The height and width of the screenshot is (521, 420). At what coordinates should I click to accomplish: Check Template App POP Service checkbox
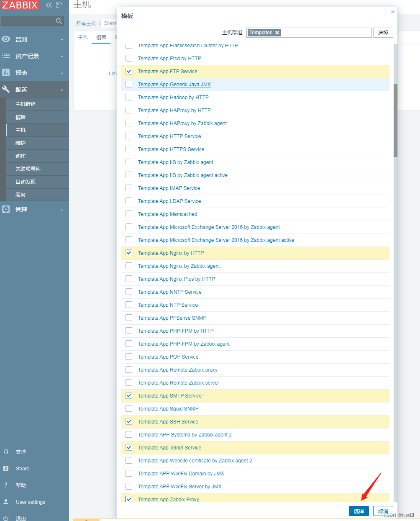click(129, 357)
